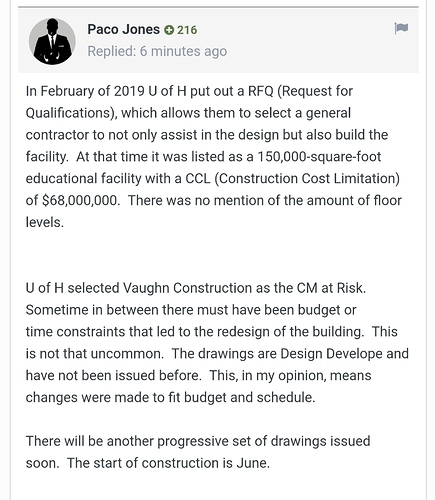Viewport: 435px width, 500px height.
Task: Click the flag icon to report this post
Action: point(401,28)
